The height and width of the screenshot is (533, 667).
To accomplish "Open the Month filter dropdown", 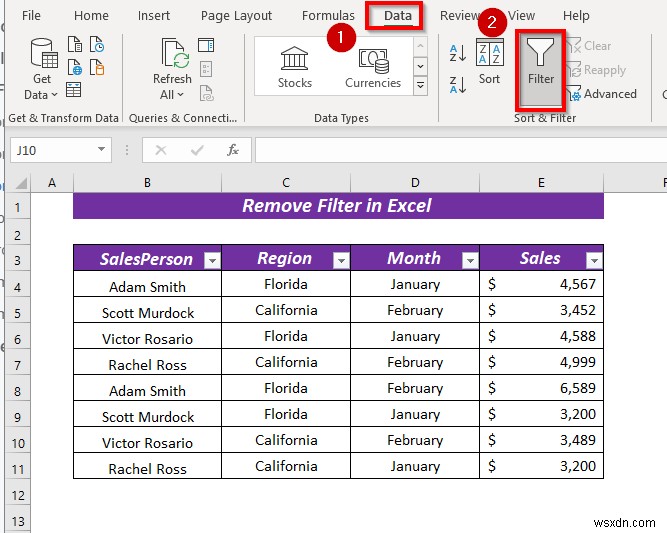I will pos(470,260).
